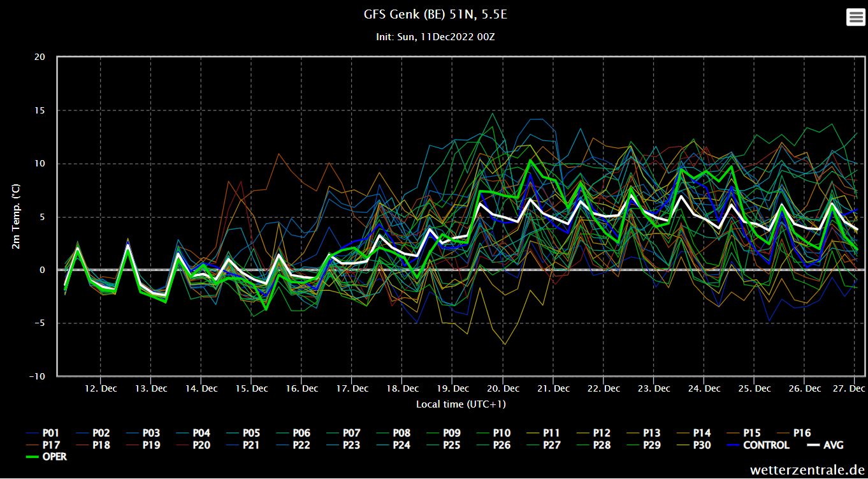This screenshot has width=868, height=479.
Task: Hide the P11 ensemble member line
Action: click(544, 434)
